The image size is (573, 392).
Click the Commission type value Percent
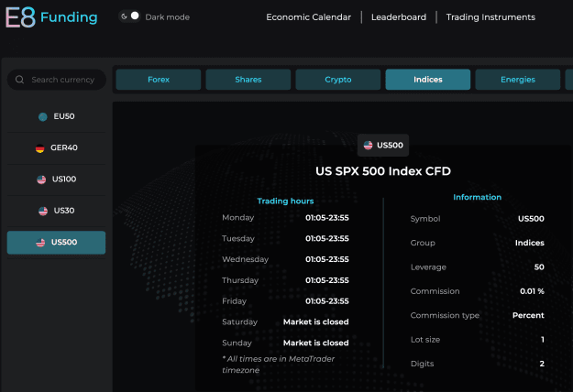click(x=528, y=315)
